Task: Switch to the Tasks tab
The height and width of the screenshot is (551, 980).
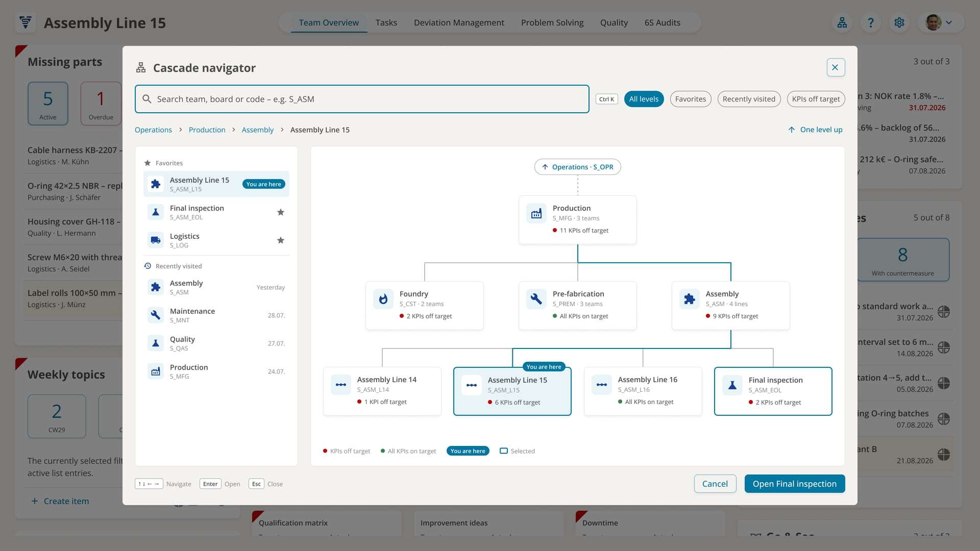Action: (386, 22)
